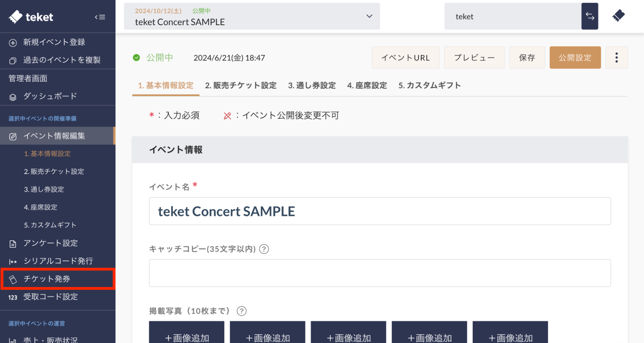Click the green 公開中 status check icon
This screenshot has width=644, height=343.
point(137,58)
